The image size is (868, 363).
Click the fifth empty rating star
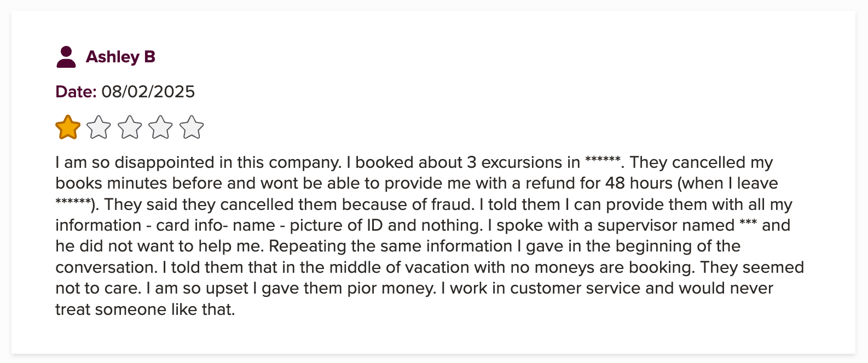click(x=192, y=128)
